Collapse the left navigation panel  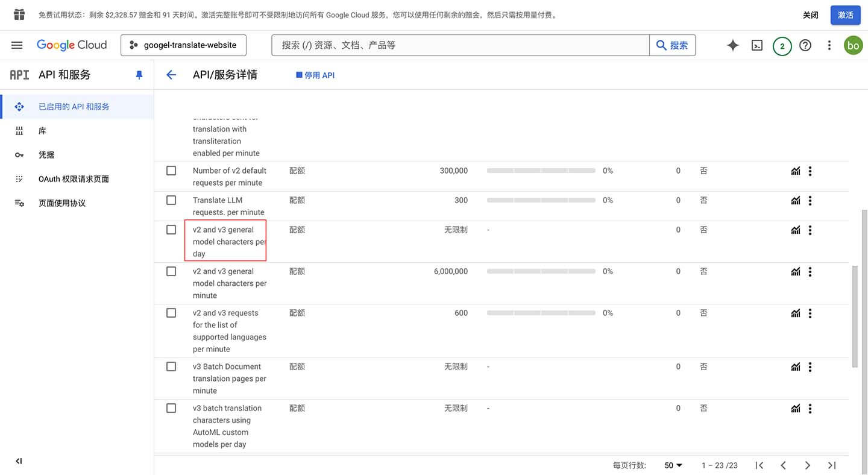pos(19,461)
